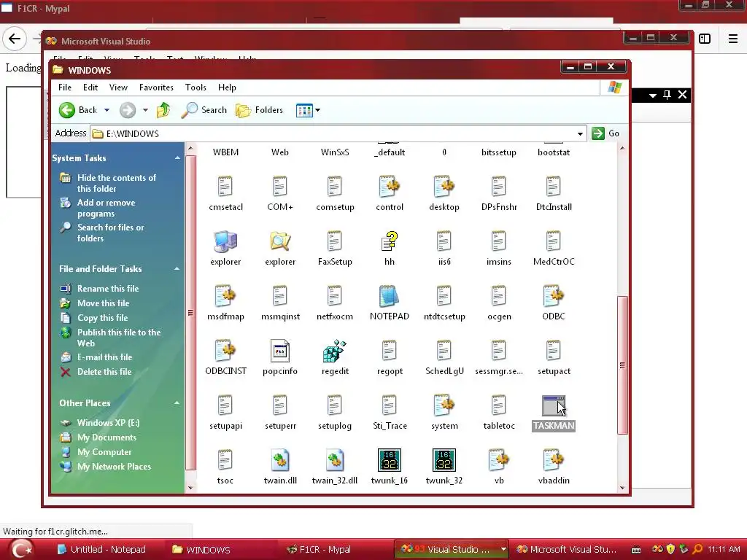Image resolution: width=747 pixels, height=560 pixels.
Task: Go up one folder level
Action: pos(163,110)
